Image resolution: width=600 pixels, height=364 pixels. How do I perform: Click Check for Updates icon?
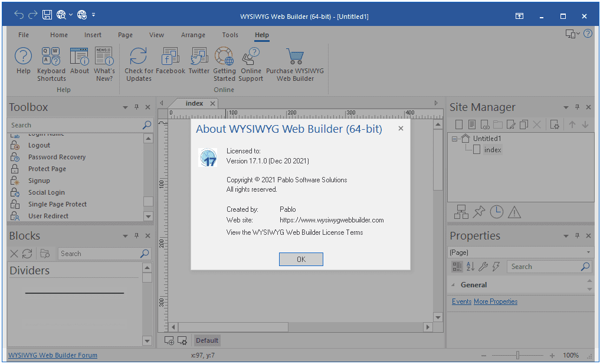pyautogui.click(x=139, y=64)
